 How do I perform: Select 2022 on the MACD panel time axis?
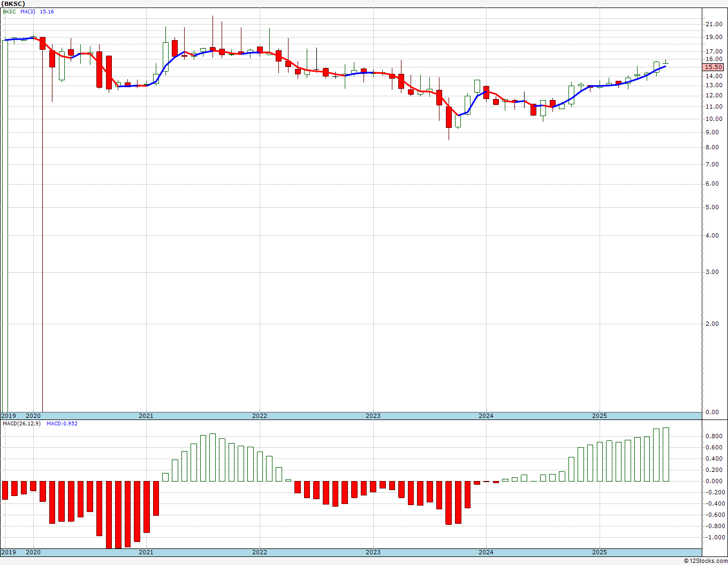tap(260, 552)
